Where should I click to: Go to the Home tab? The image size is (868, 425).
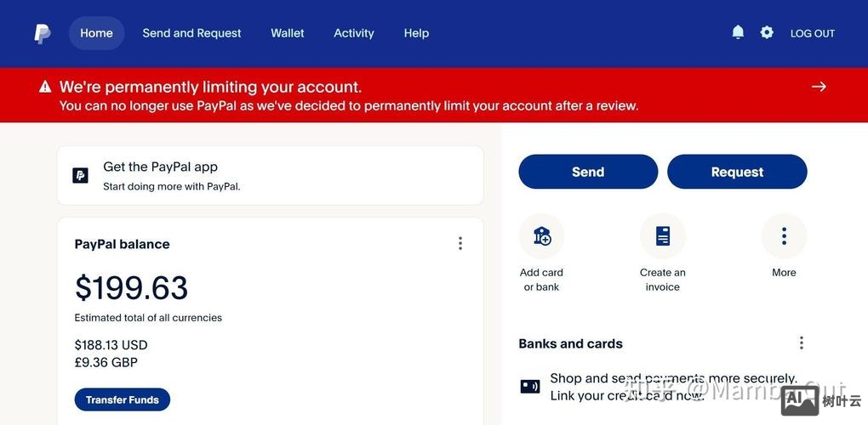(96, 33)
